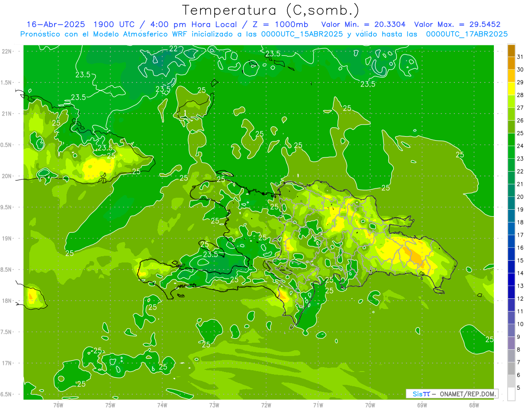
Task: Click legend value 27 on the color bar
Action: [520, 108]
